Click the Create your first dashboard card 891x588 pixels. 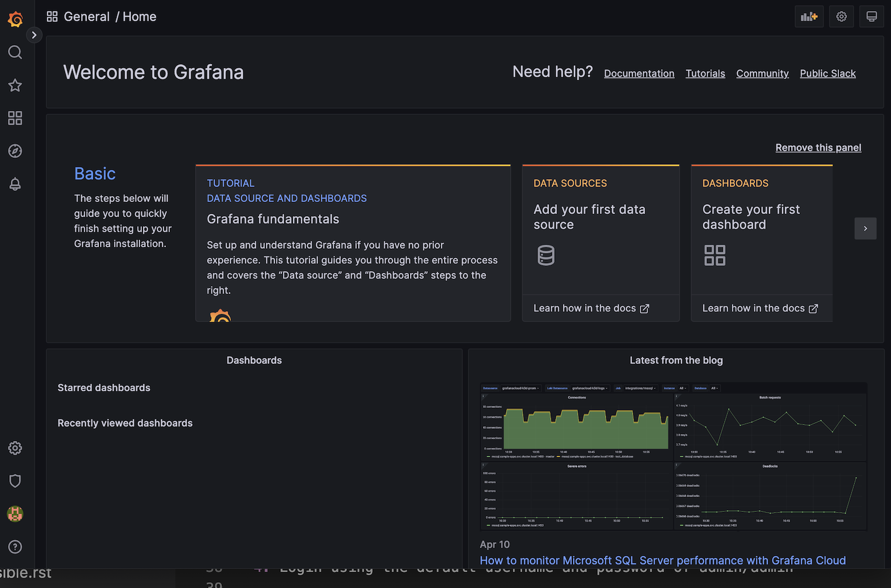point(762,230)
